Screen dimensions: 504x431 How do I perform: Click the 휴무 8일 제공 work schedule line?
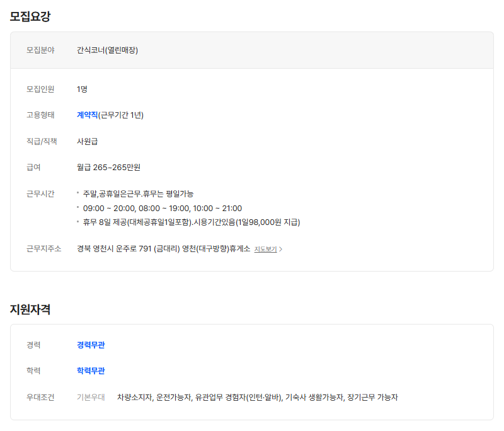(x=189, y=222)
